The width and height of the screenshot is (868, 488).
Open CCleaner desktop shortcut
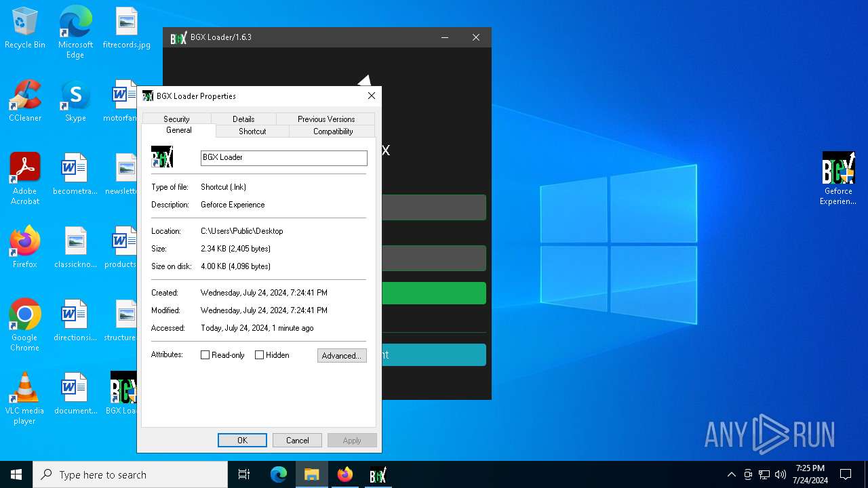(x=25, y=101)
